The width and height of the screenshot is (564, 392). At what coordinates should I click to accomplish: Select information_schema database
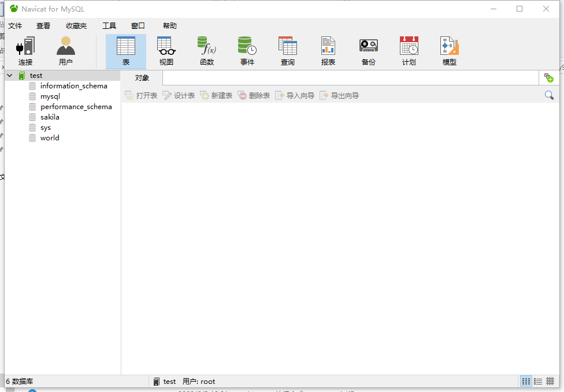[x=74, y=86]
